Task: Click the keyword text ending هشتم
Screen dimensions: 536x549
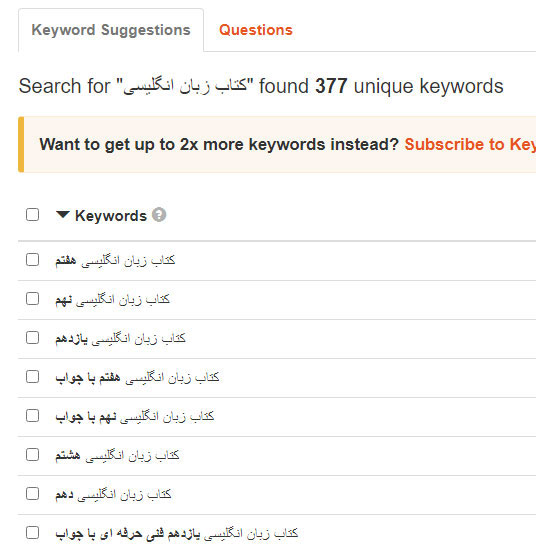Action: coord(117,455)
